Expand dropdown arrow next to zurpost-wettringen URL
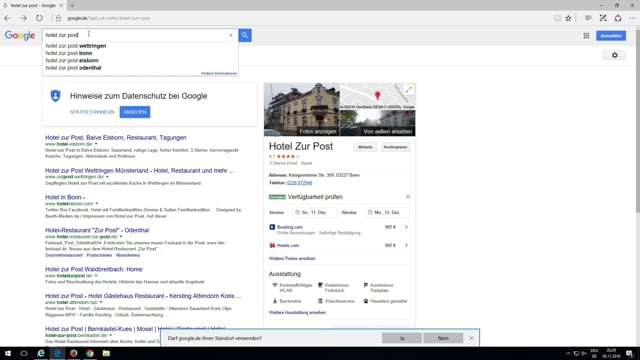This screenshot has height=360, width=640. (107, 177)
